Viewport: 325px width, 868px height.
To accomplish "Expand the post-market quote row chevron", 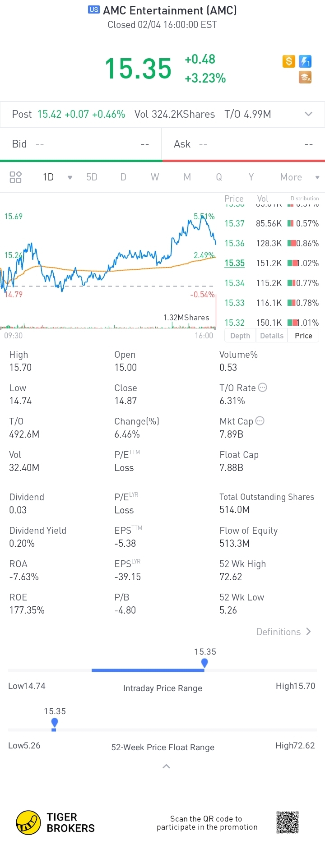I will click(309, 114).
